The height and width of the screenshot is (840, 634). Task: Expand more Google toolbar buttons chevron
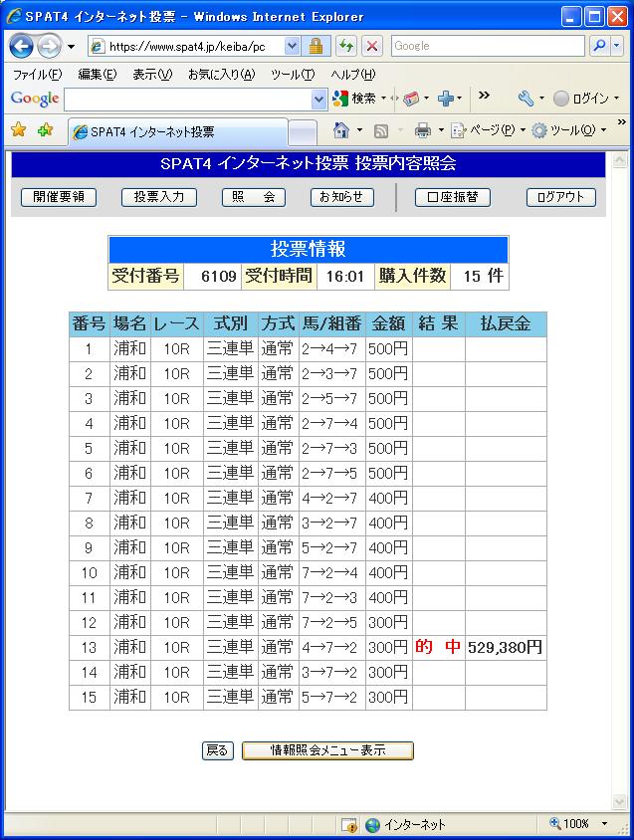coord(484,96)
